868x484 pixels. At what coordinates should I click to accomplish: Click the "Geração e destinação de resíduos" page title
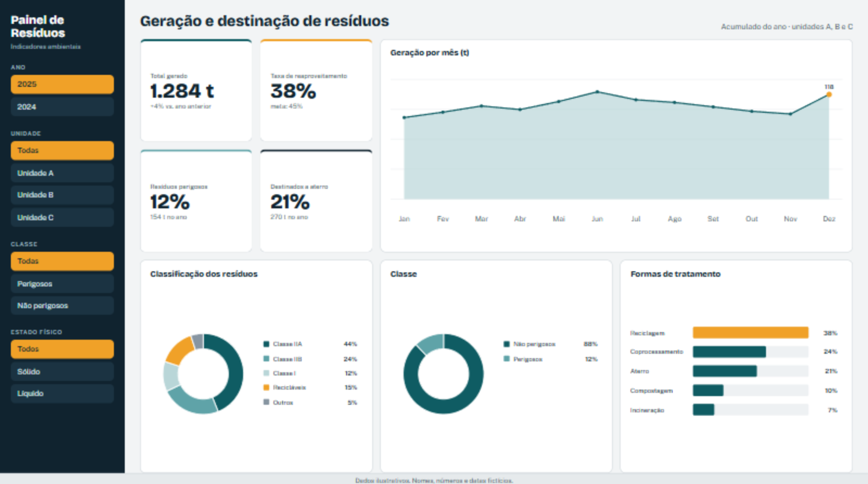[x=265, y=21]
